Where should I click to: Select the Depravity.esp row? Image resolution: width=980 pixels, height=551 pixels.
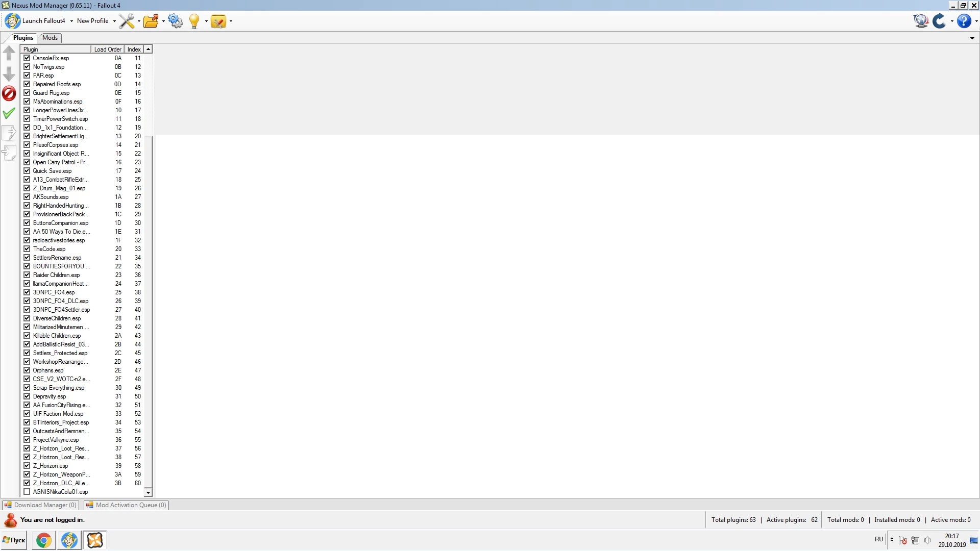82,396
